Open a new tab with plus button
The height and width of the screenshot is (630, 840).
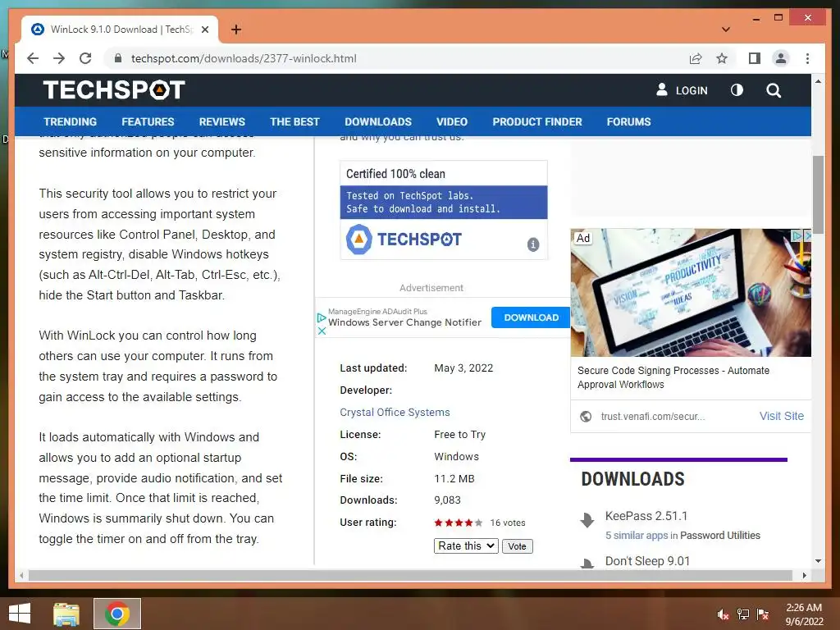(236, 30)
